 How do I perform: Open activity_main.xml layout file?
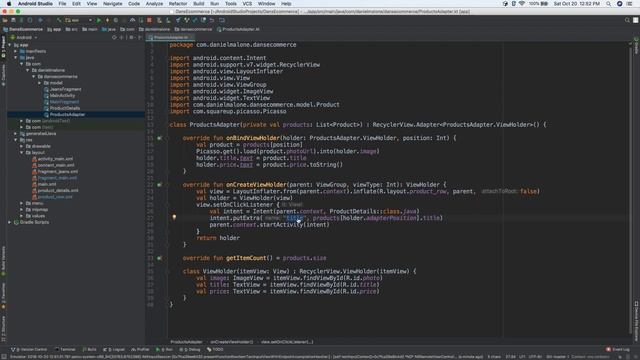pyautogui.click(x=55, y=159)
